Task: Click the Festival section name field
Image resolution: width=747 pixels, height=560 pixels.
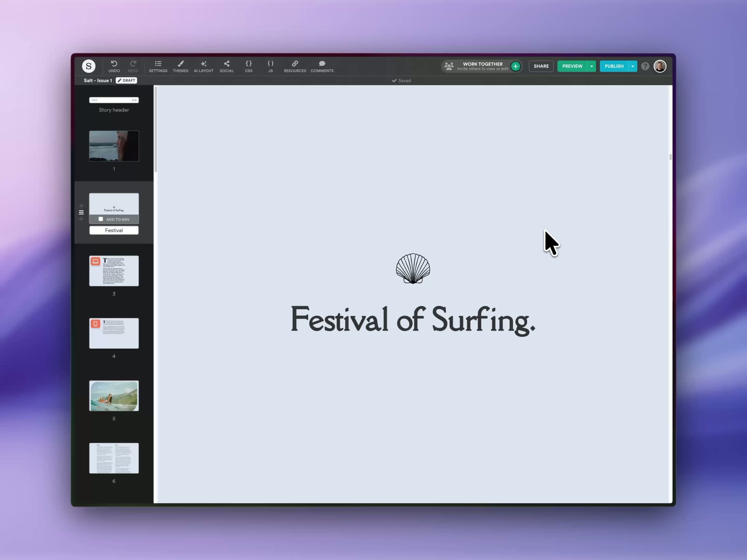Action: [114, 230]
